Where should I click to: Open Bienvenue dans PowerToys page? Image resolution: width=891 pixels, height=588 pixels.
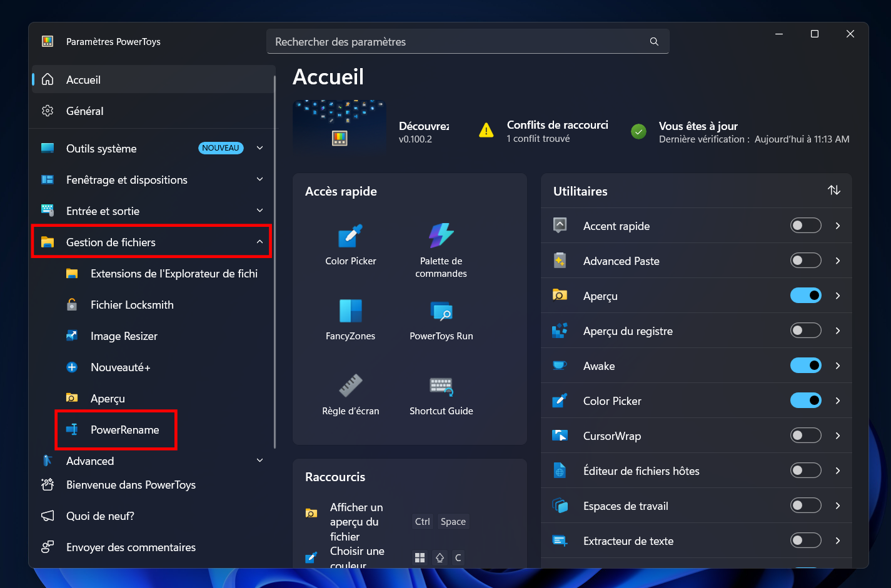pos(153,485)
